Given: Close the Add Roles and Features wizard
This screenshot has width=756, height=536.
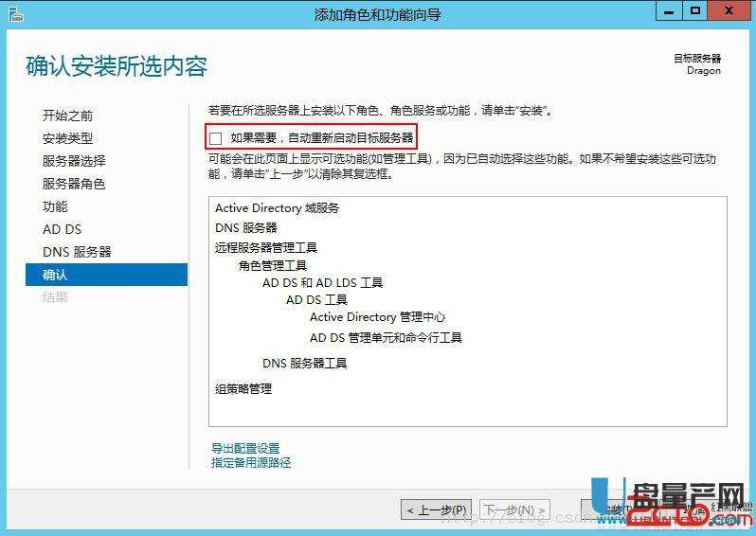Looking at the screenshot, I should 731,11.
